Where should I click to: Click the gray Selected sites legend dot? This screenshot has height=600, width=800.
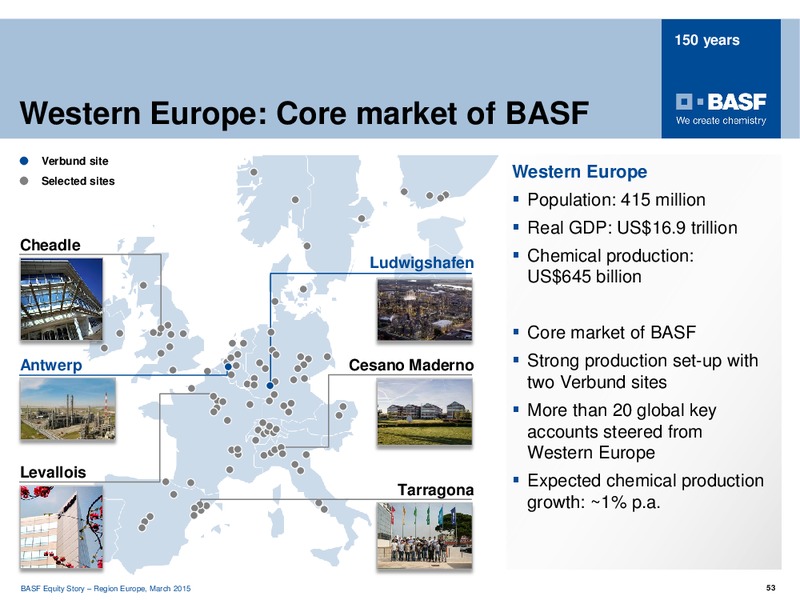coord(24,181)
